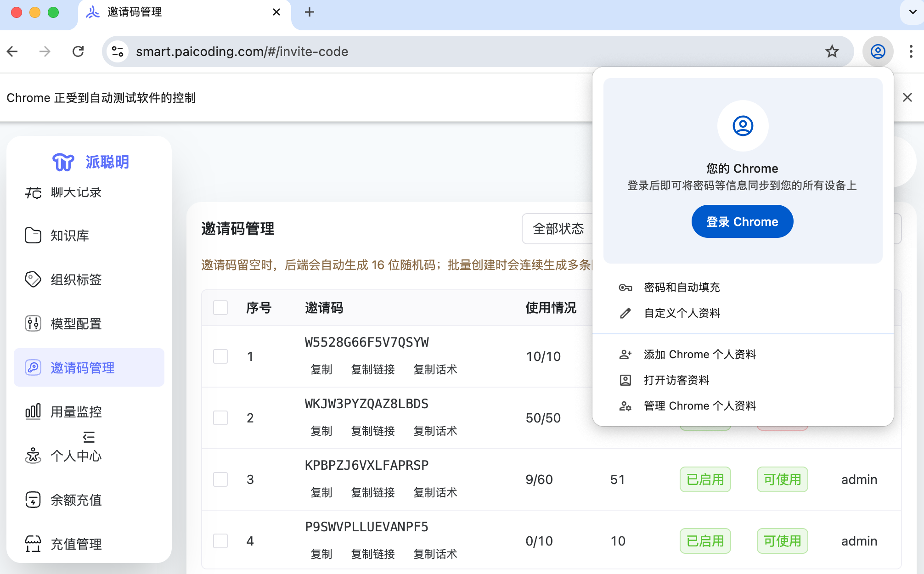Click the 登录 Chrome button

[742, 222]
